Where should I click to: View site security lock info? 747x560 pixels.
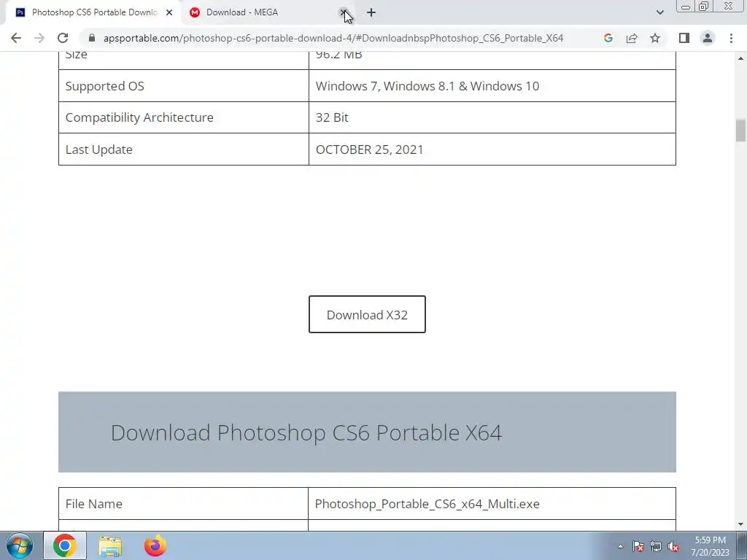pyautogui.click(x=92, y=38)
